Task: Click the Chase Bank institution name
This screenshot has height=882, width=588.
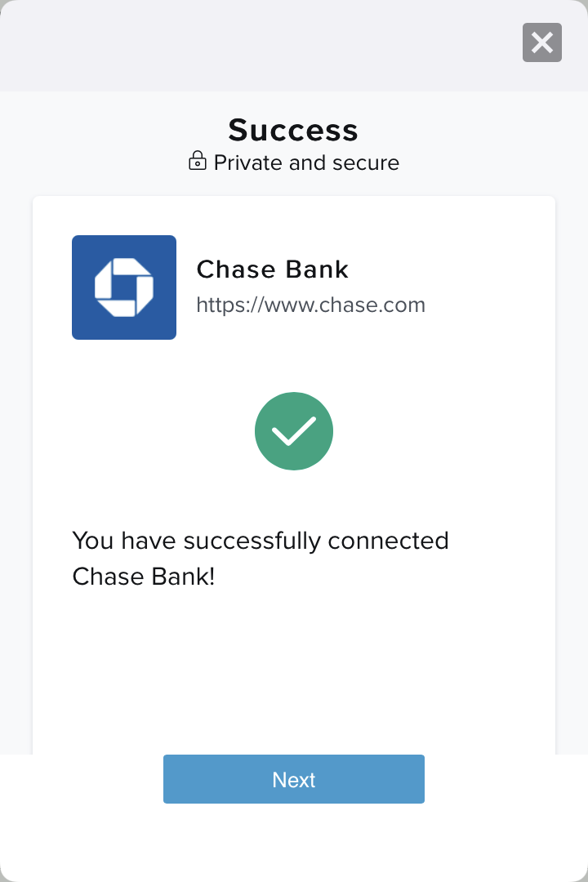Action: click(x=272, y=269)
